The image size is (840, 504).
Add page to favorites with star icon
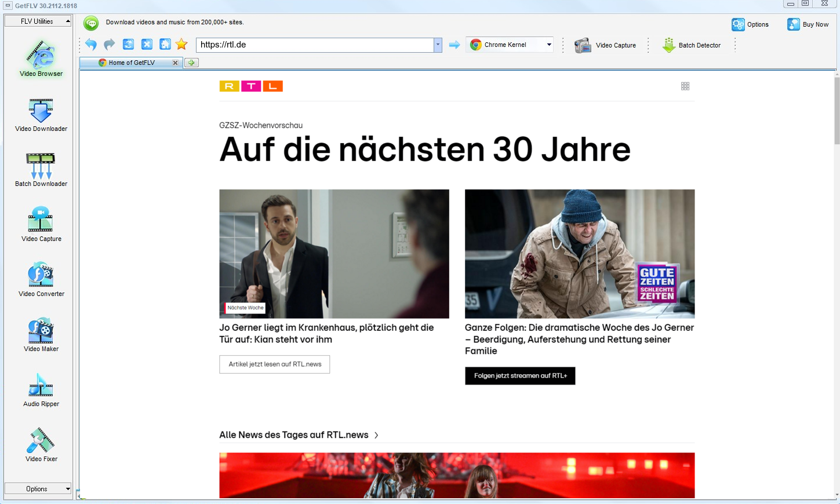tap(181, 45)
